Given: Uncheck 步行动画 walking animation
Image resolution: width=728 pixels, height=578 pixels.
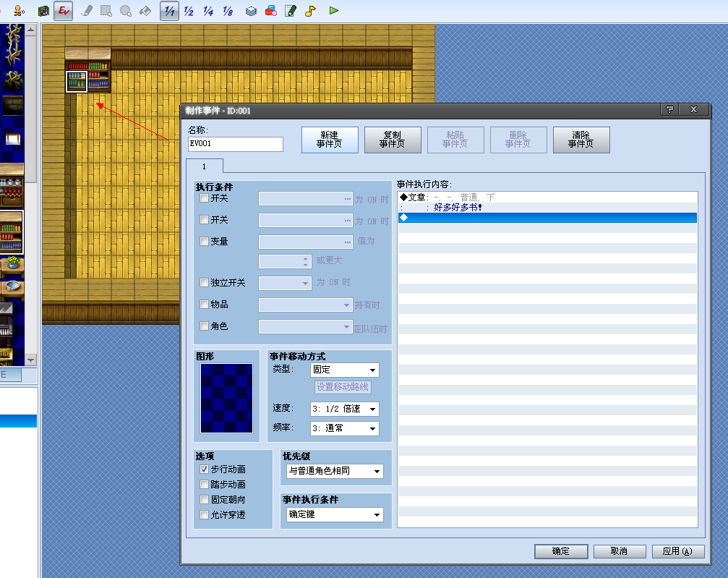Looking at the screenshot, I should tap(205, 469).
